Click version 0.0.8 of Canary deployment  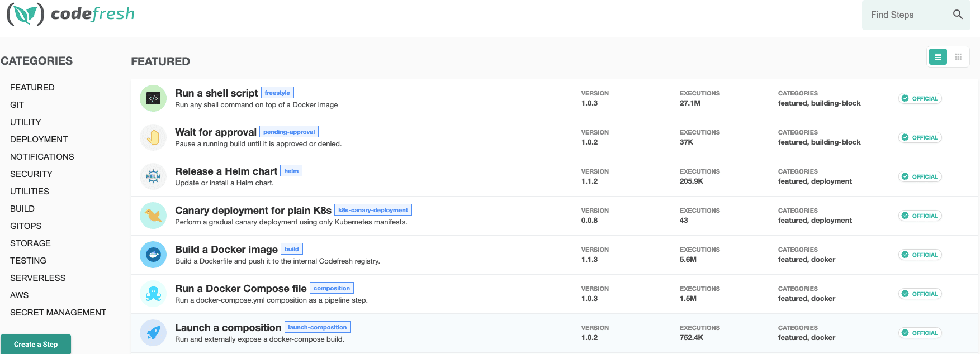[x=589, y=221]
